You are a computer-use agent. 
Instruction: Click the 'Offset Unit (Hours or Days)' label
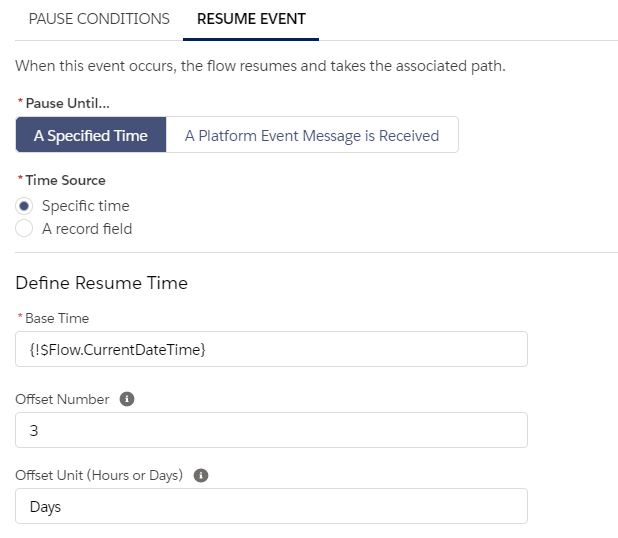(x=99, y=475)
